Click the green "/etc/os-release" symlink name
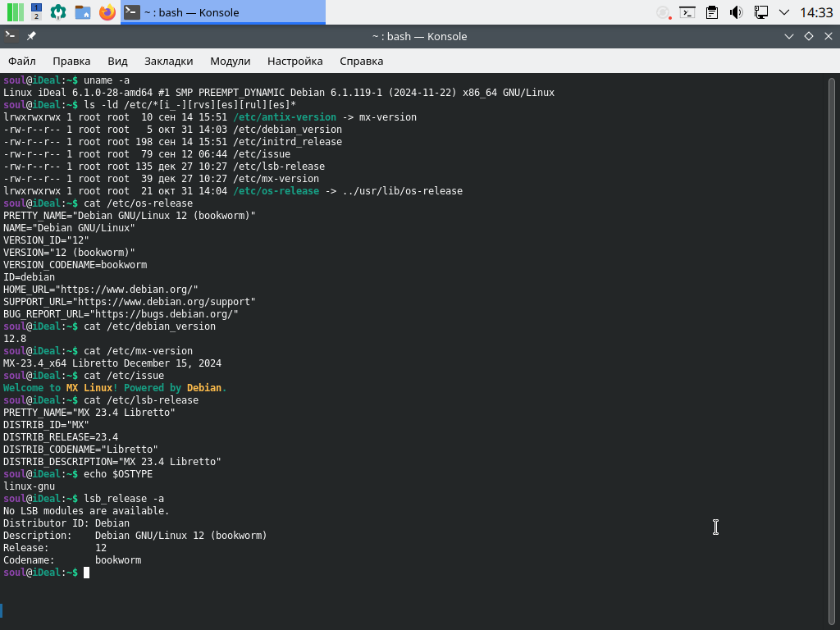 point(276,191)
